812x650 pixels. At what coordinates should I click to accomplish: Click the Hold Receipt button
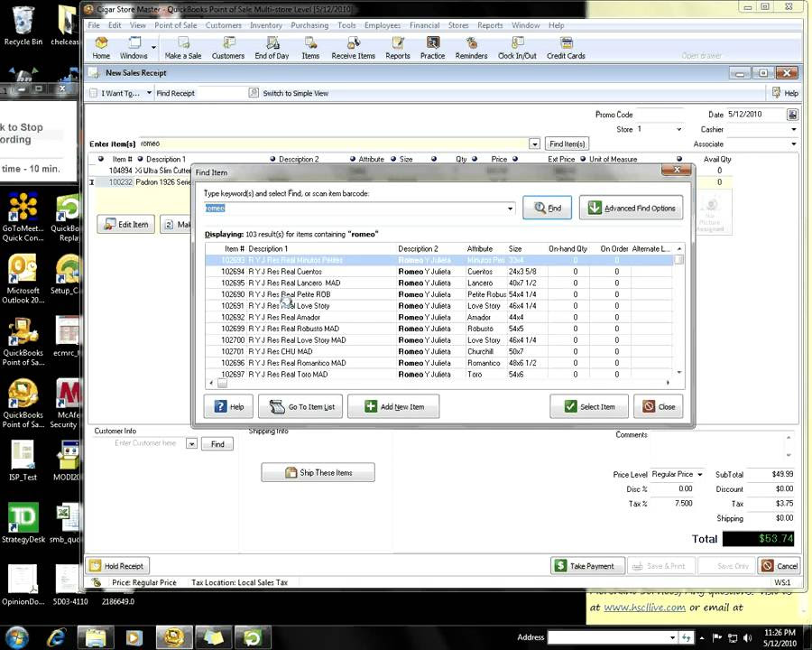point(117,566)
